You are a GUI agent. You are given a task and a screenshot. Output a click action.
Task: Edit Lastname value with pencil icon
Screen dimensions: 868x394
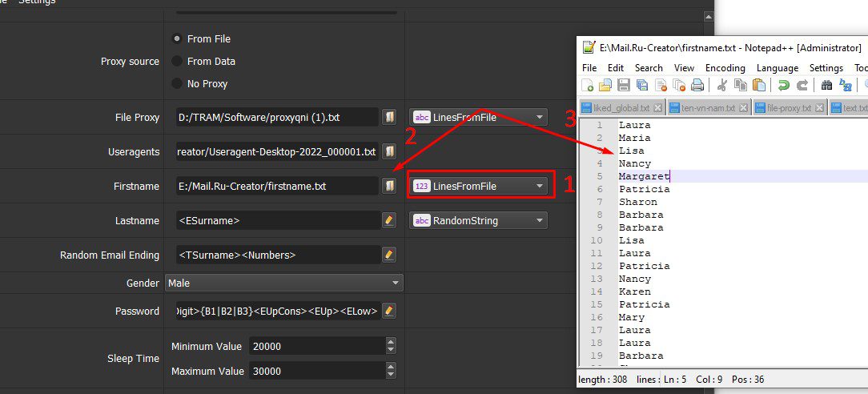click(x=389, y=220)
